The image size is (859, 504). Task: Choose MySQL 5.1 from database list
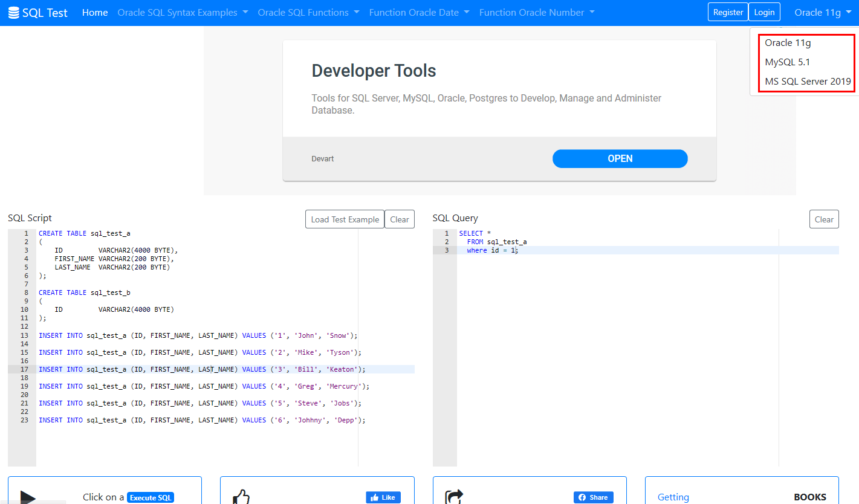coord(787,62)
